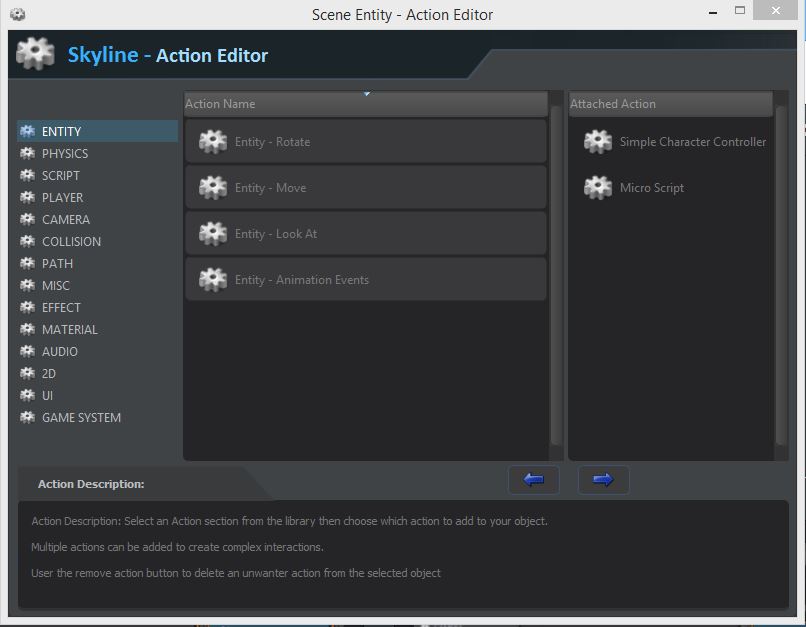This screenshot has height=627, width=806.
Task: Click the gear icon beside AUDIO
Action: pyautogui.click(x=27, y=352)
